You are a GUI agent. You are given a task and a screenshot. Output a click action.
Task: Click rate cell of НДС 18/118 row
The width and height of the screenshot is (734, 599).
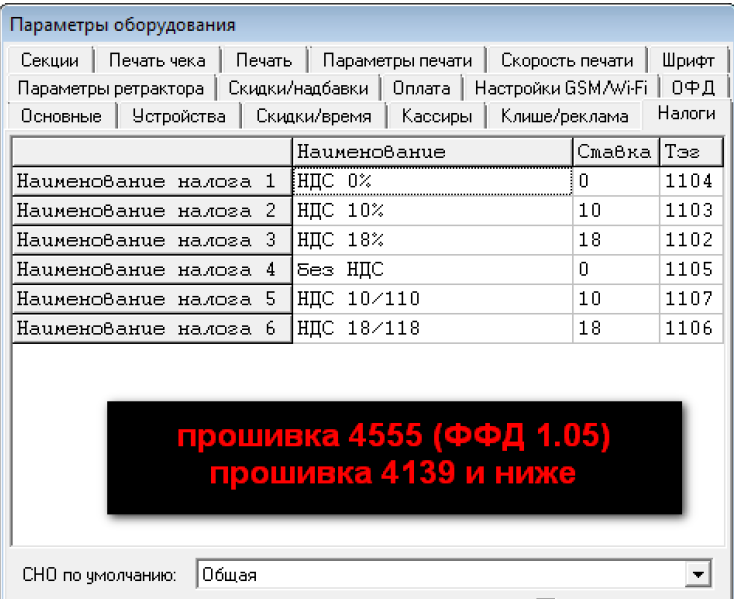(x=616, y=328)
